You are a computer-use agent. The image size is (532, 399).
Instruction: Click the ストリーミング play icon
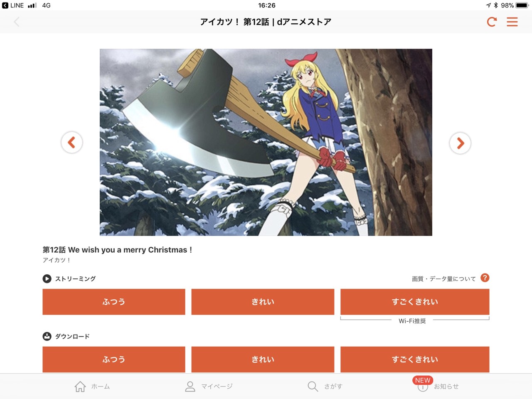click(x=47, y=278)
